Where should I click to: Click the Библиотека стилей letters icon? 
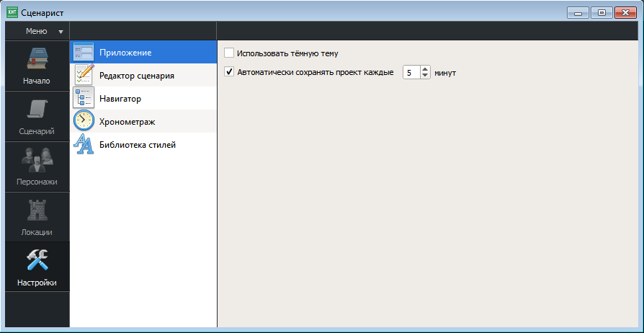click(84, 145)
